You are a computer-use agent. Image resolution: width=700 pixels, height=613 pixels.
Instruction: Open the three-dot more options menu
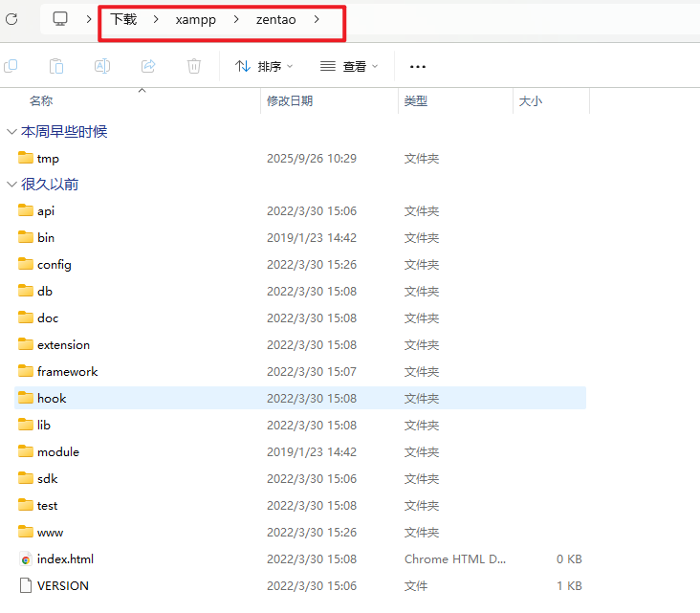417,67
